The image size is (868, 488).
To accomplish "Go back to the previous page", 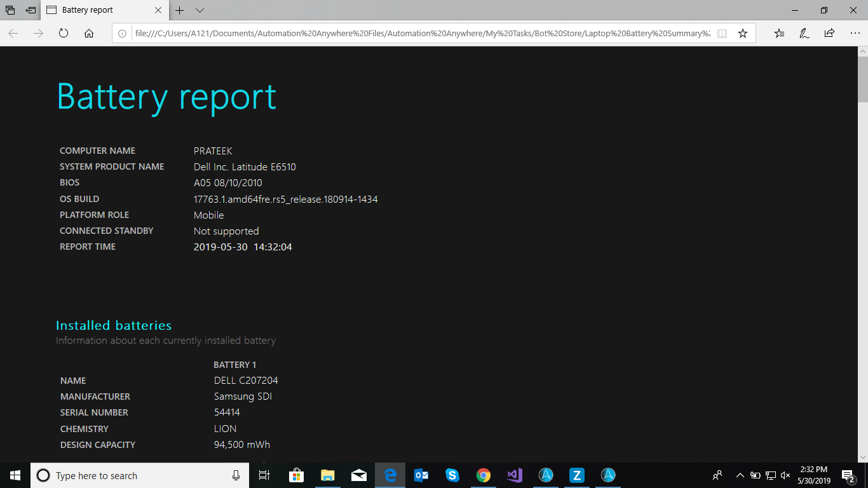I will (x=13, y=34).
